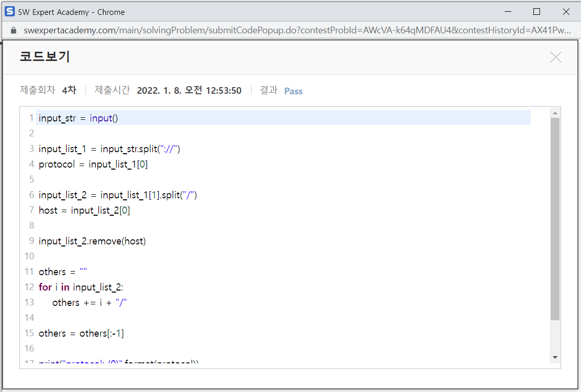Click line for i in input_list_2:
The height and width of the screenshot is (392, 581).
pos(81,287)
